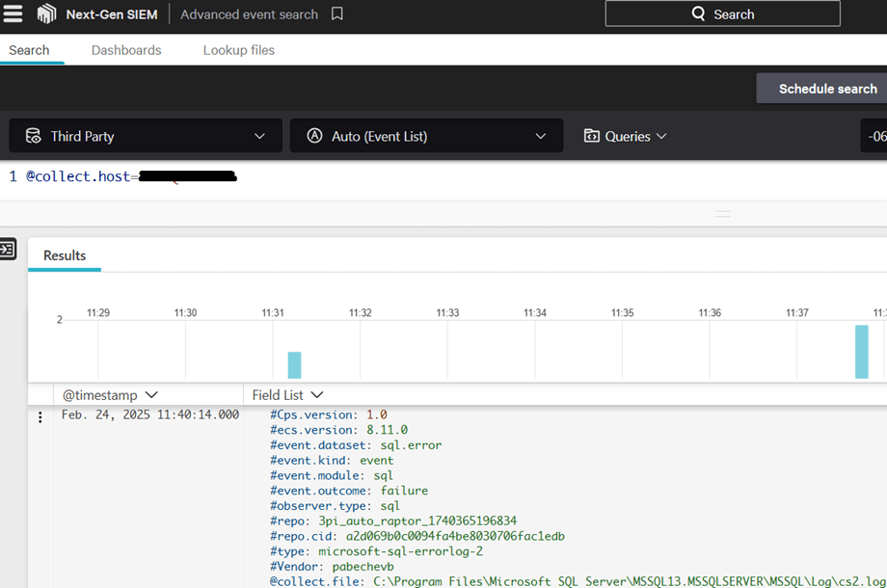Expand the Third Party repository dropdown
This screenshot has width=887, height=588.
click(x=259, y=136)
